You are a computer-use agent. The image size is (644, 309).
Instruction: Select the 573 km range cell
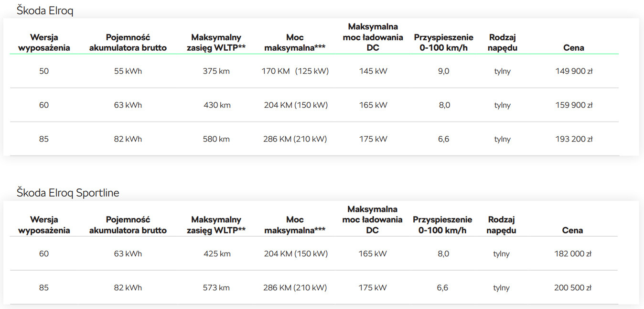[216, 288]
